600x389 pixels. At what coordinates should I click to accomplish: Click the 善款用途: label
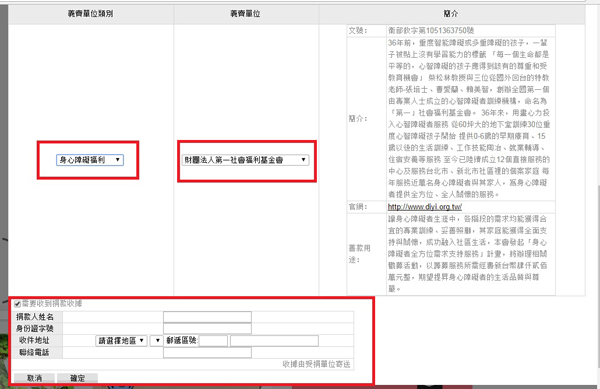click(x=359, y=254)
